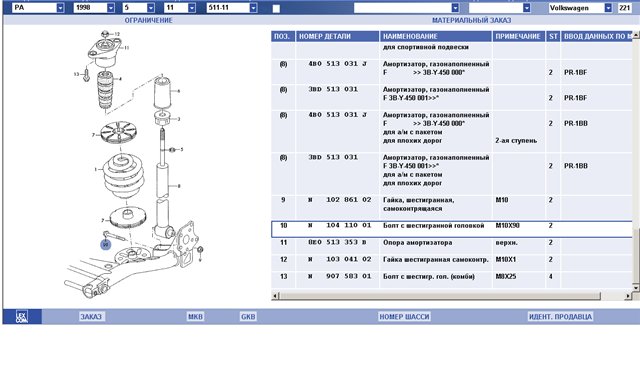Toggle the white checkbox in top toolbar

[x=276, y=9]
